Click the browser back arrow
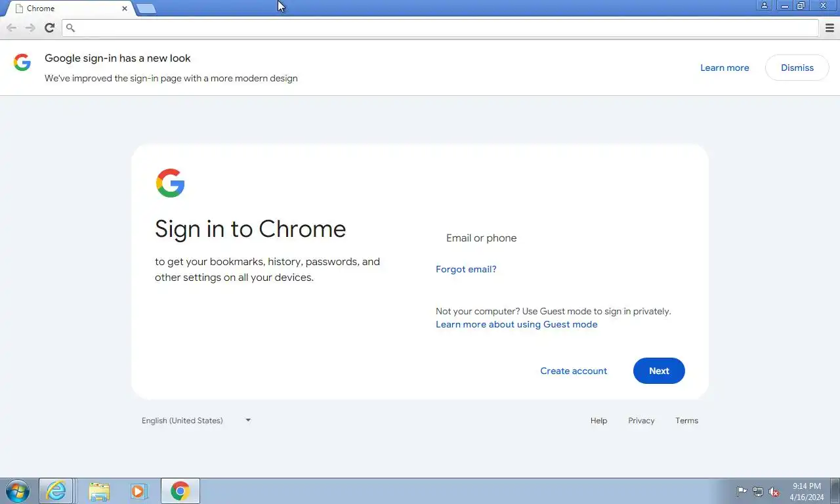 (11, 28)
